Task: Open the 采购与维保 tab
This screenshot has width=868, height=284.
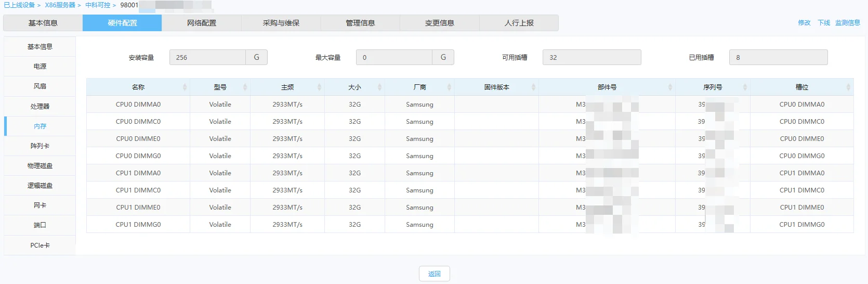Action: point(281,23)
